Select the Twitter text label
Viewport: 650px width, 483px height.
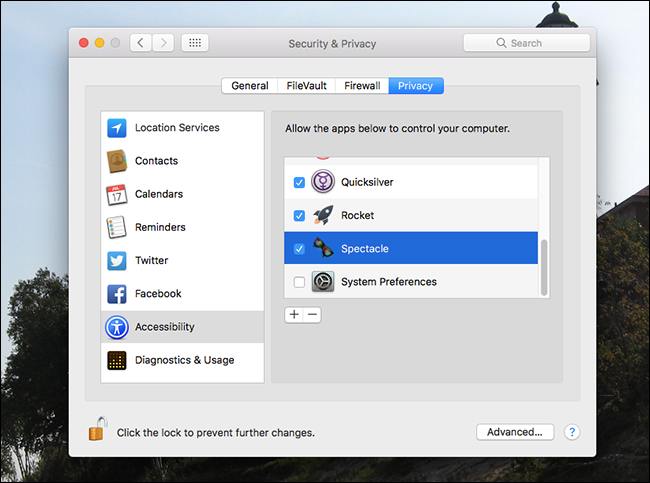152,260
